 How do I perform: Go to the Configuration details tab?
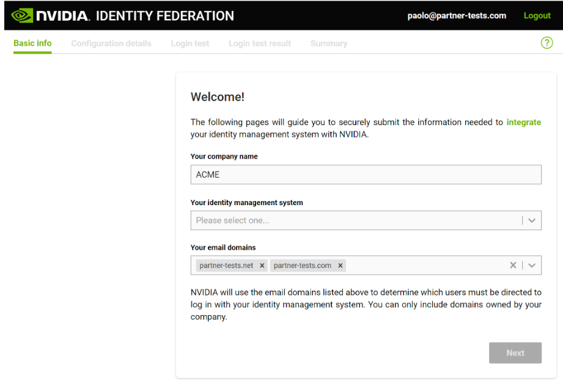point(111,43)
